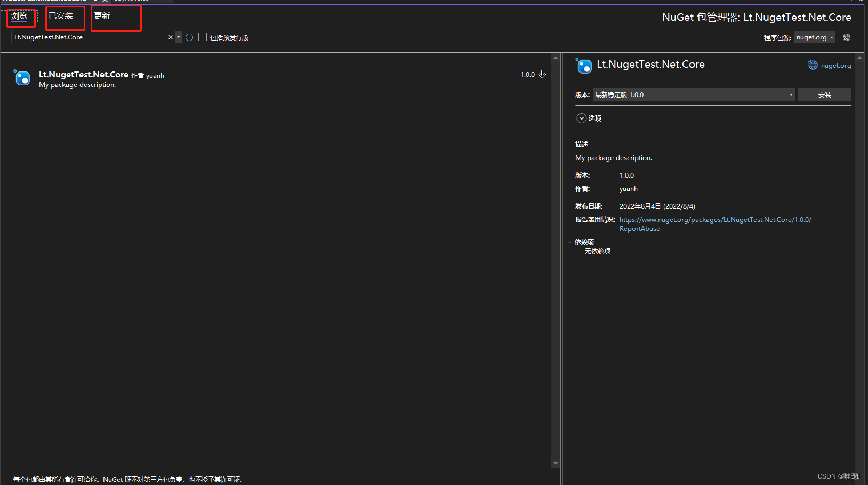868x485 pixels.
Task: Click the publish date 2022年8月4日 text
Action: tap(657, 206)
